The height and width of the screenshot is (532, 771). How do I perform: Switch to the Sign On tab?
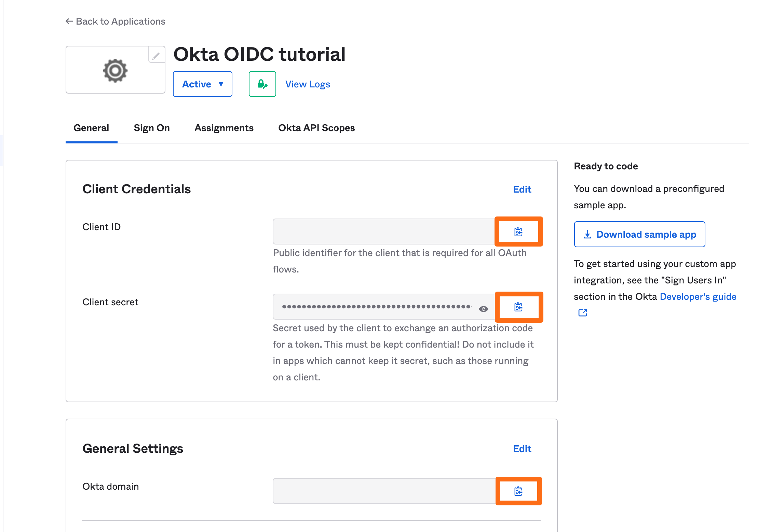[152, 128]
